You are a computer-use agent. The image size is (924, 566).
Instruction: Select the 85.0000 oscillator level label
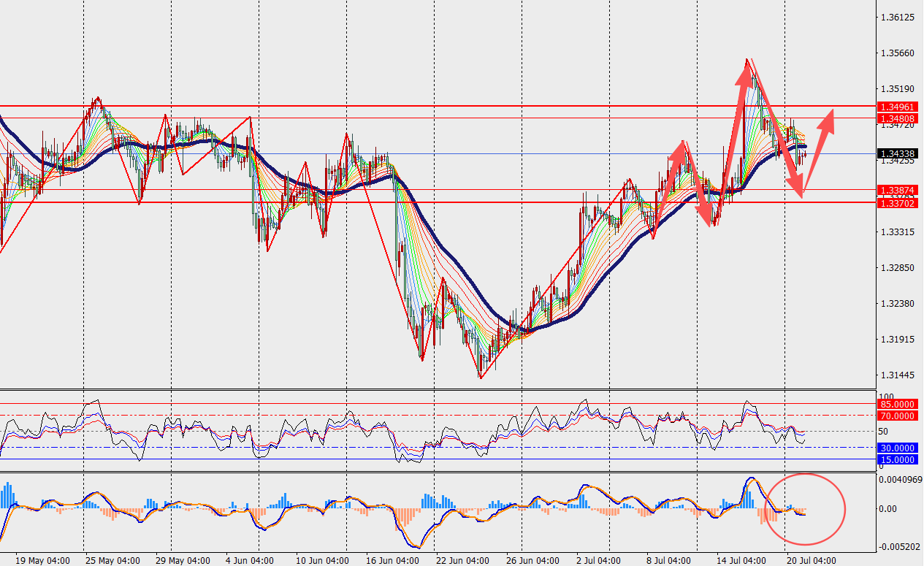(898, 404)
